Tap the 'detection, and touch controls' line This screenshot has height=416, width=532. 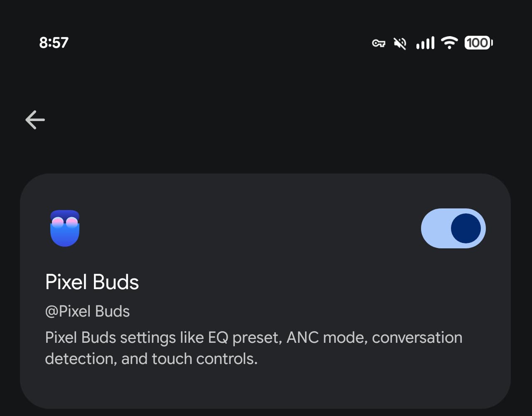point(151,359)
